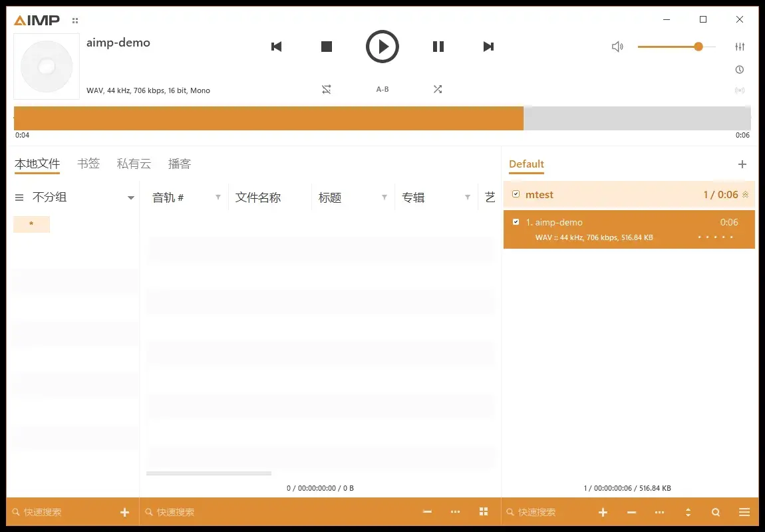765x532 pixels.
Task: Set rating dots for aimp-demo track
Action: click(715, 237)
